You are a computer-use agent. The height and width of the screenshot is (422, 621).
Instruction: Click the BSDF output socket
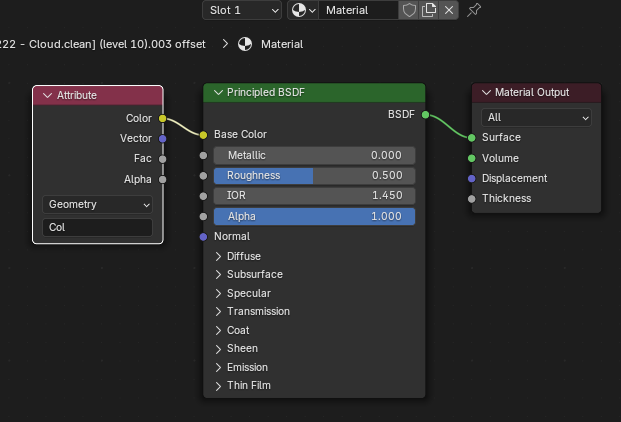425,115
